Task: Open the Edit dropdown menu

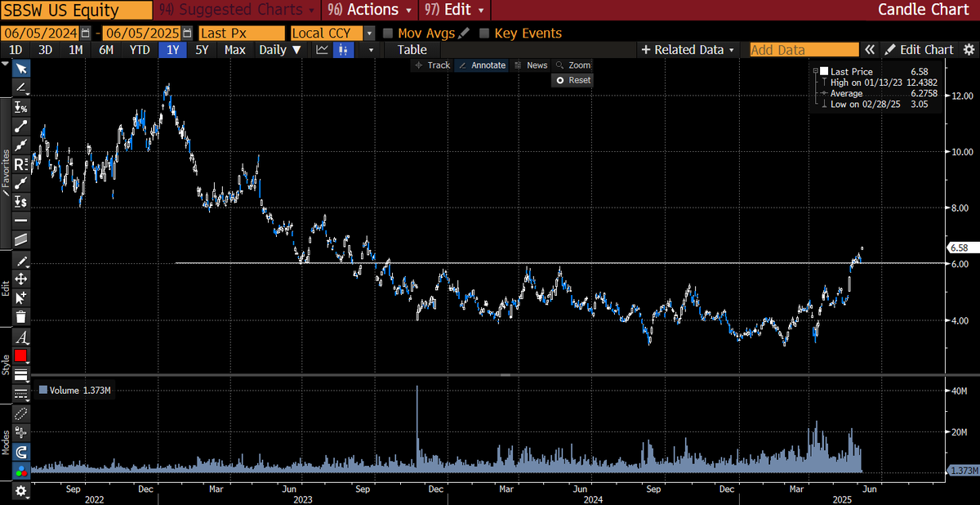Action: pos(455,10)
